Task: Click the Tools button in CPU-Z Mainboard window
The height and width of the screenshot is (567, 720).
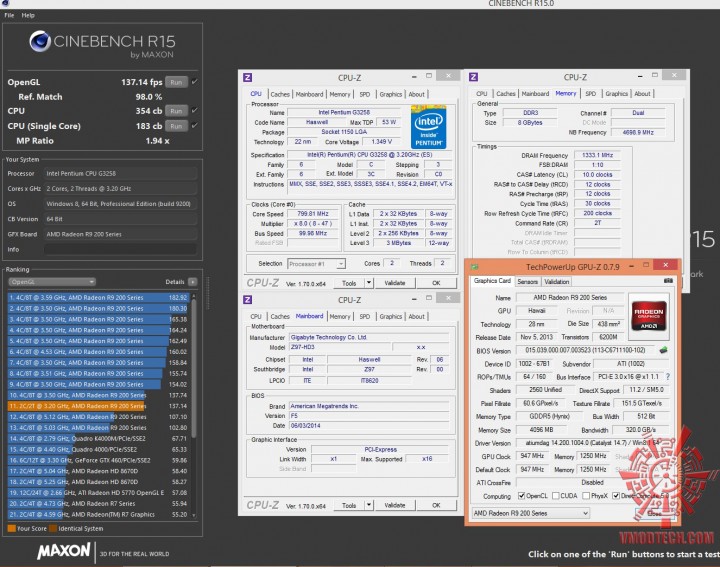Action: coord(349,505)
